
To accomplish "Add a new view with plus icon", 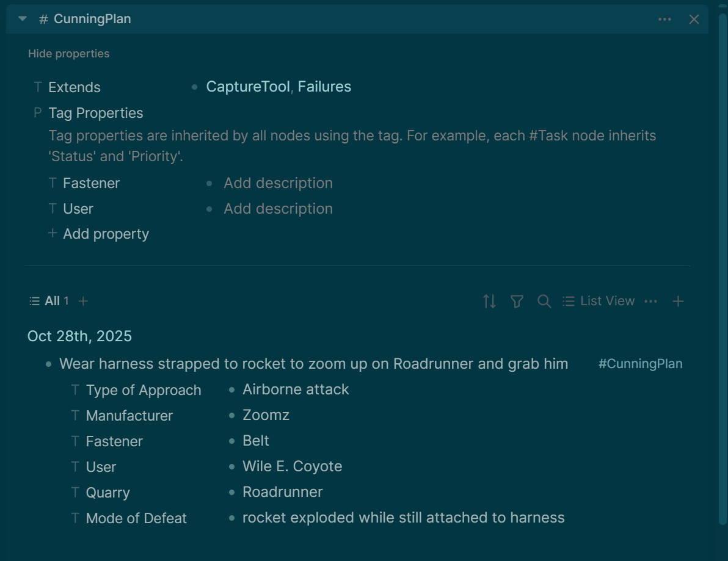I will 84,301.
